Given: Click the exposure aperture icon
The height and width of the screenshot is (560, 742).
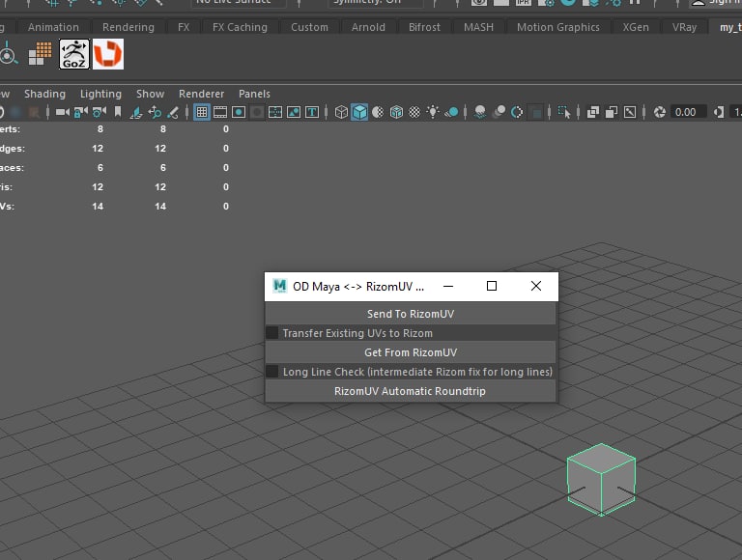Looking at the screenshot, I should click(660, 112).
